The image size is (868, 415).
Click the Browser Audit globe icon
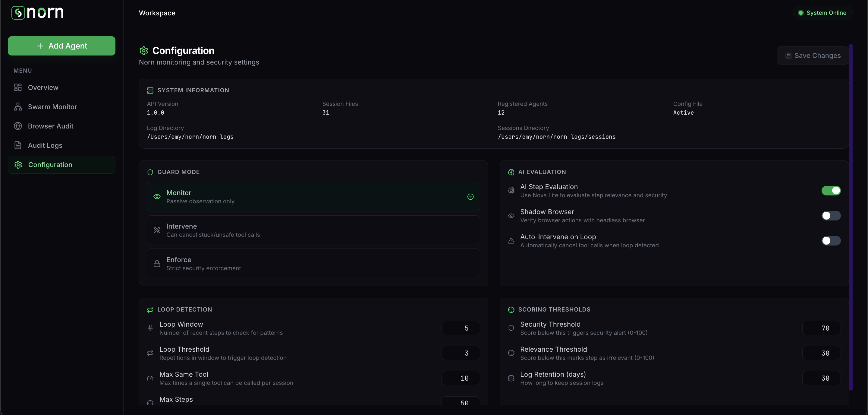(x=18, y=126)
